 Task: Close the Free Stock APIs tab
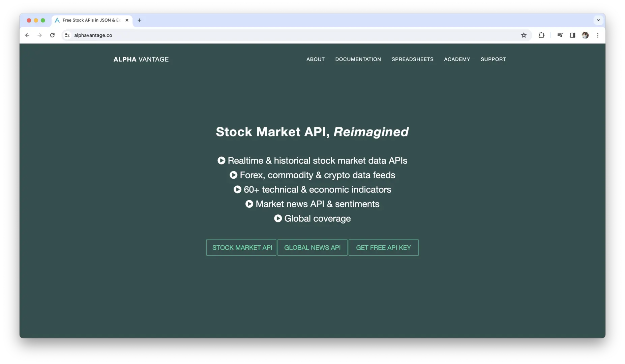click(127, 20)
